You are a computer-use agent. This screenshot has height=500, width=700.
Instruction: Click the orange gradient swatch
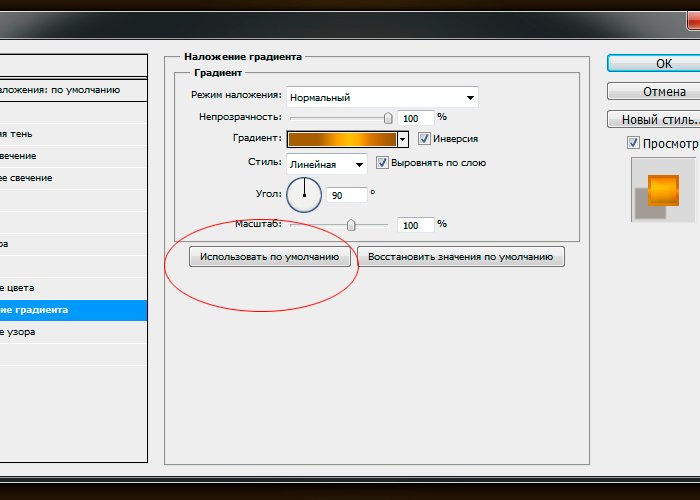(342, 140)
